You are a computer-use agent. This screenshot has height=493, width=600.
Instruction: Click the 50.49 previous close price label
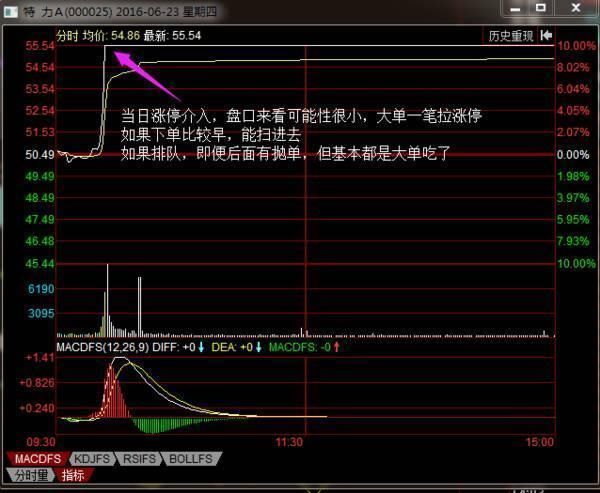pyautogui.click(x=40, y=155)
